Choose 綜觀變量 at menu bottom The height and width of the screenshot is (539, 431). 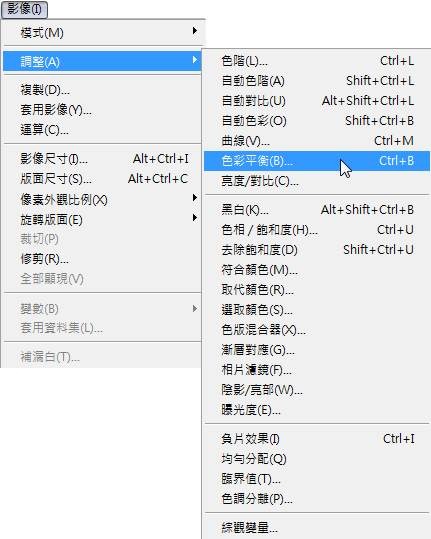coord(317,528)
